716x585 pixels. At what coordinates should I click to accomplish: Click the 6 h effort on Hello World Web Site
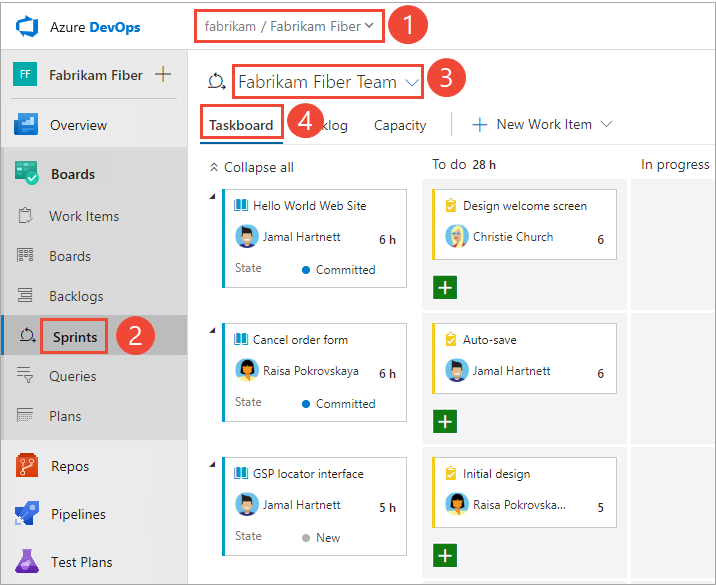(x=387, y=240)
